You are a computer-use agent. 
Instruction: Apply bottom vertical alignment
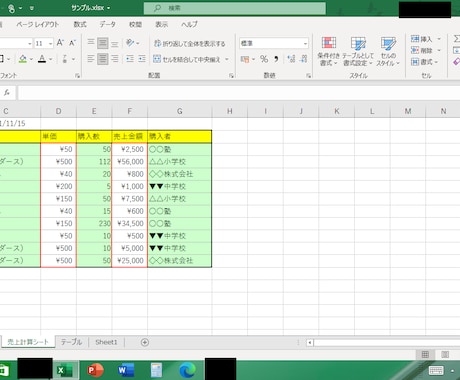tap(115, 43)
